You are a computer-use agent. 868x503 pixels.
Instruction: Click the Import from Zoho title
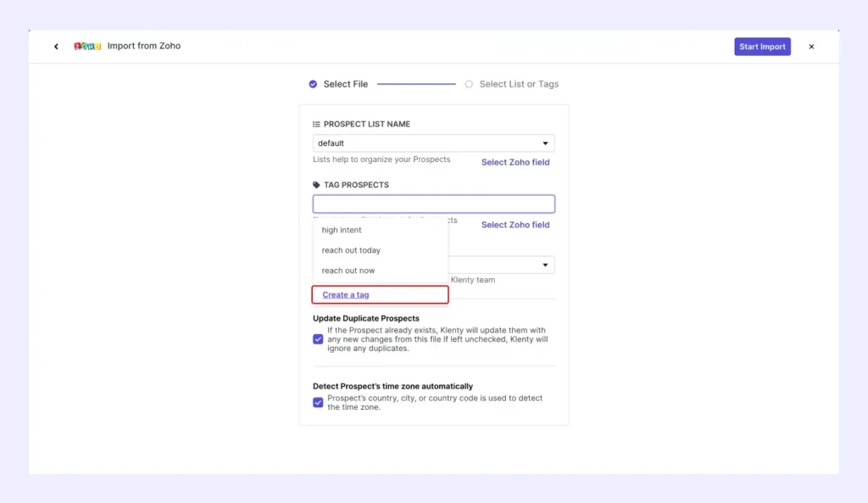144,46
